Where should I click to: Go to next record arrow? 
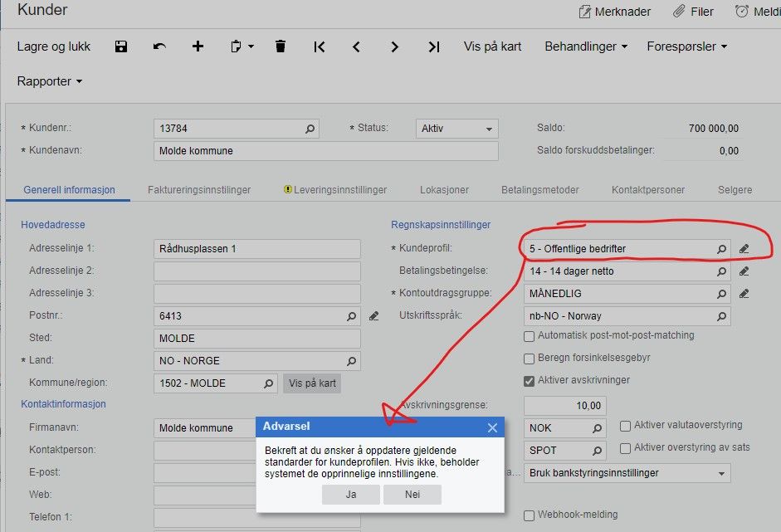click(394, 46)
